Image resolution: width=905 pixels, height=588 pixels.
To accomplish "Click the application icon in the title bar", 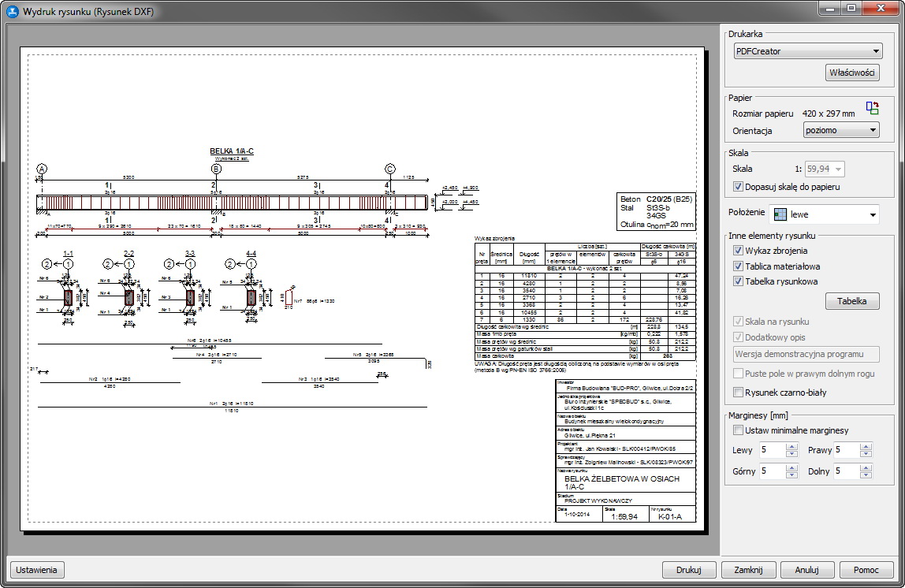I will (12, 11).
